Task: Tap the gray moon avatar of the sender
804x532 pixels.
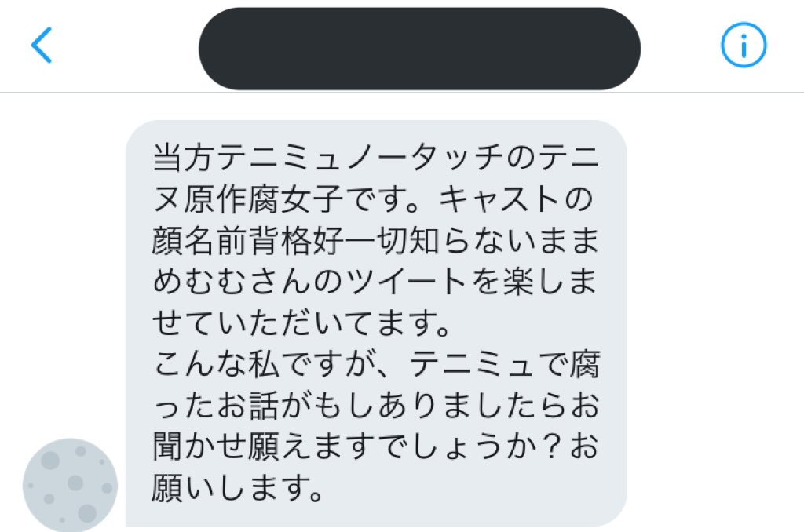Action: pos(70,484)
